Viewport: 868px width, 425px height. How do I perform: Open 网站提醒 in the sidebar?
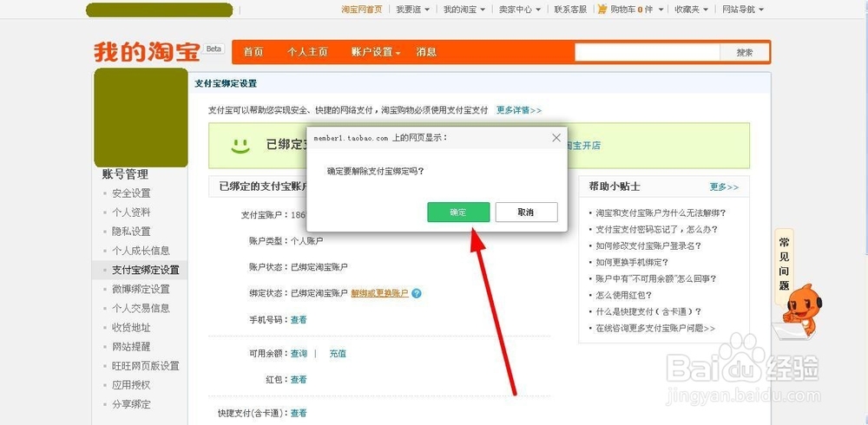pos(131,346)
